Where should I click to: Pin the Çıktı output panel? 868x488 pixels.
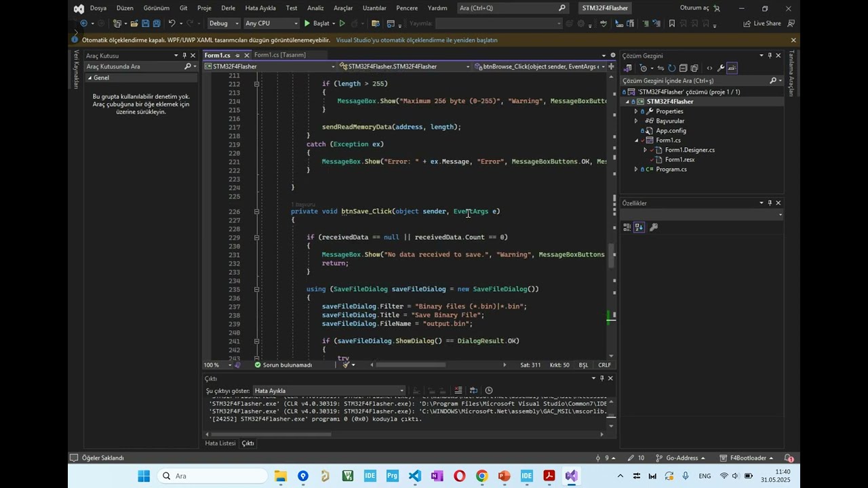[601, 378]
